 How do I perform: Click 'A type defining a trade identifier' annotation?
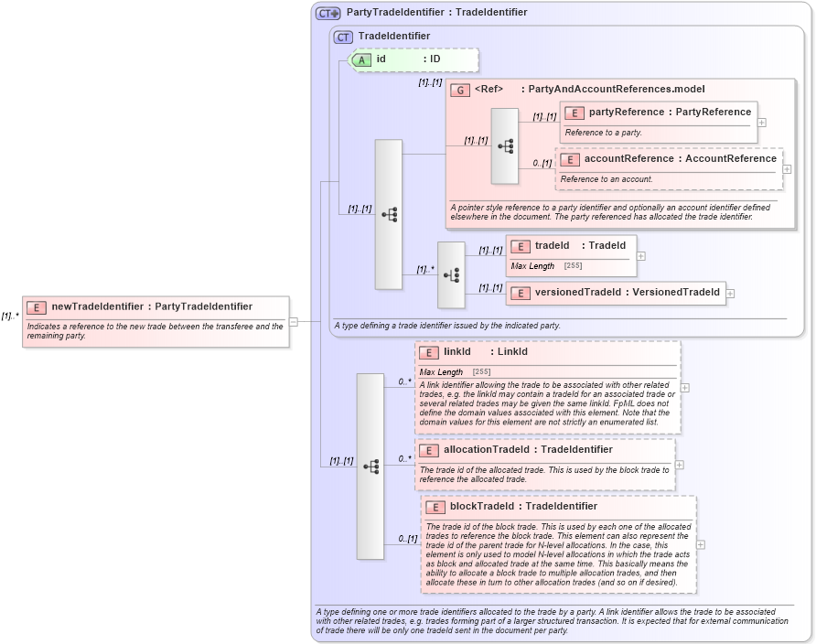(x=447, y=326)
